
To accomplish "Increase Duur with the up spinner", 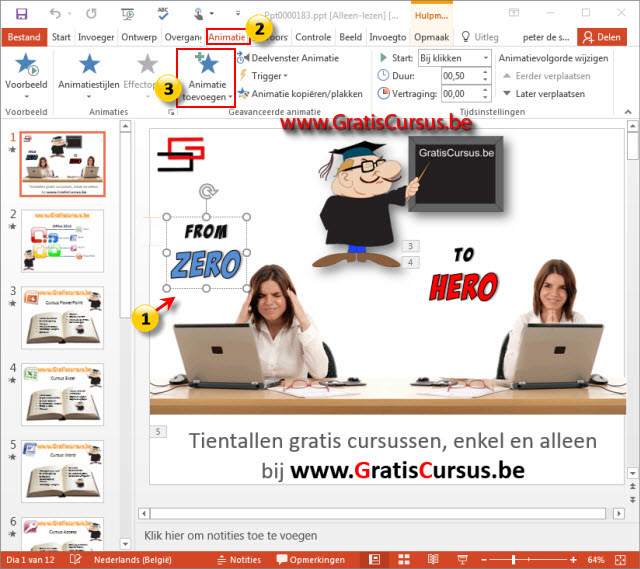I will pos(485,72).
